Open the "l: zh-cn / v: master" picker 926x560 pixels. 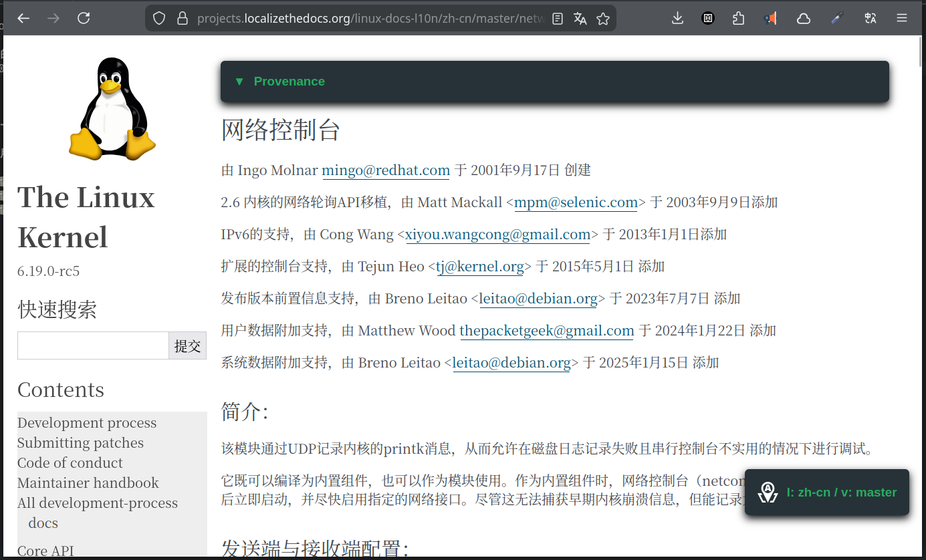(827, 493)
